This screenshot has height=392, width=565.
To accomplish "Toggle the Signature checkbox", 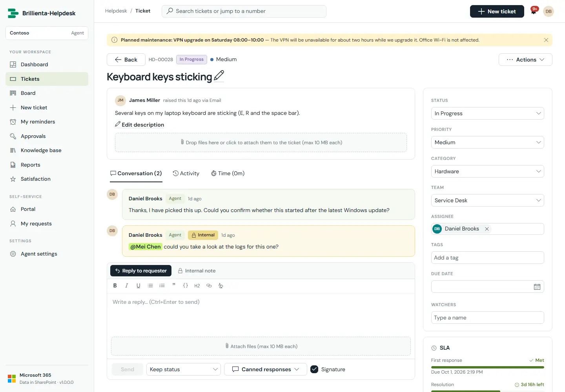I will pos(314,369).
